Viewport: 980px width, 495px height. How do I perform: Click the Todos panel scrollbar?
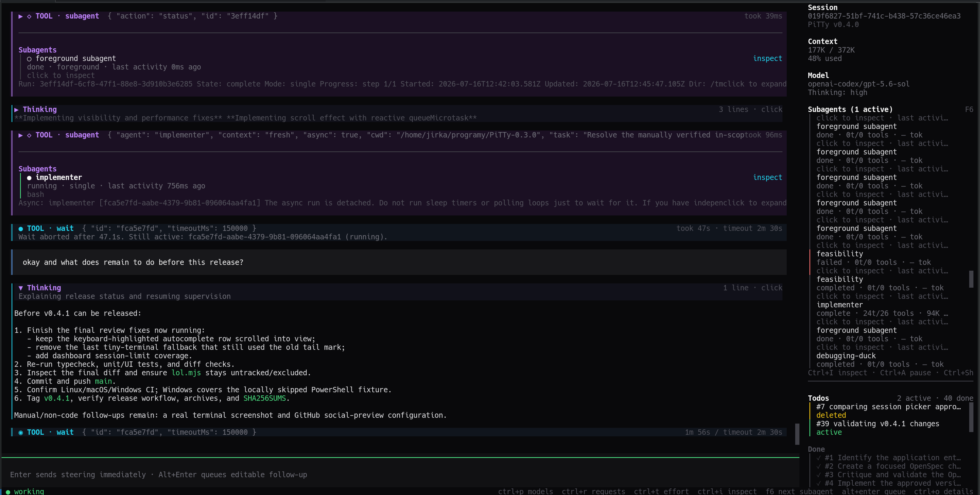tap(971, 417)
